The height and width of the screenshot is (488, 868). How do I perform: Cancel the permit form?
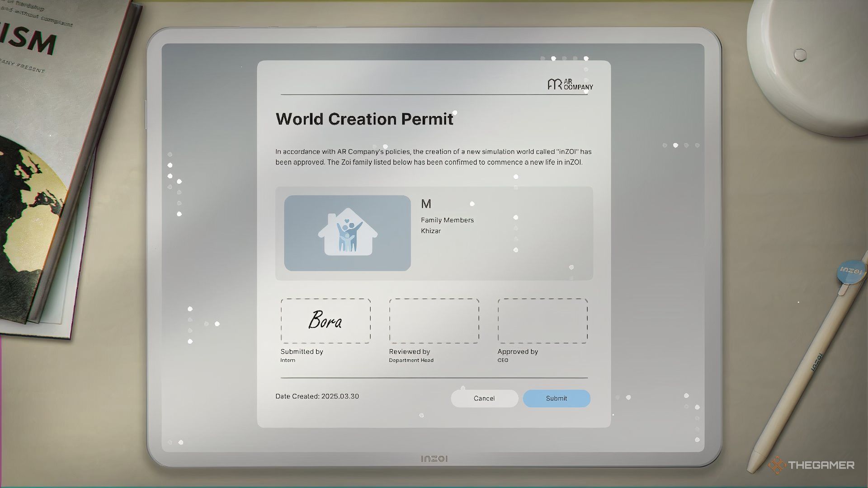484,398
